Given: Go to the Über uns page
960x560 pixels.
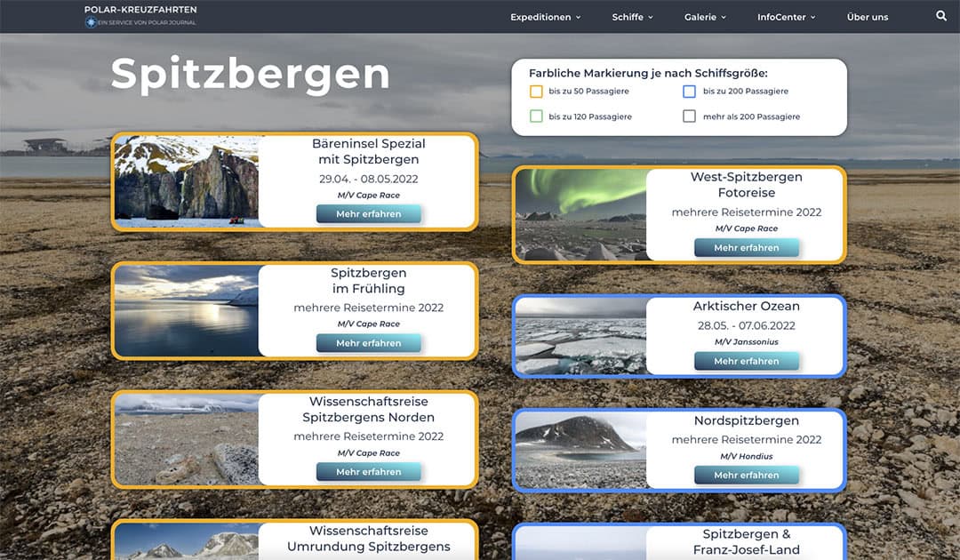Looking at the screenshot, I should point(868,17).
